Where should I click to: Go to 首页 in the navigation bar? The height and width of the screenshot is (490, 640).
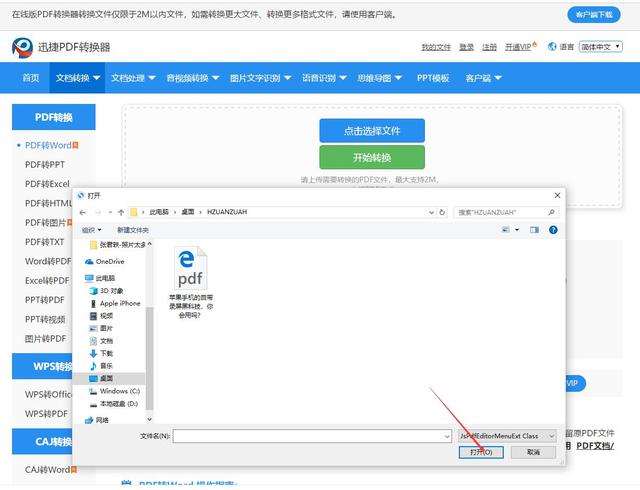(x=31, y=78)
